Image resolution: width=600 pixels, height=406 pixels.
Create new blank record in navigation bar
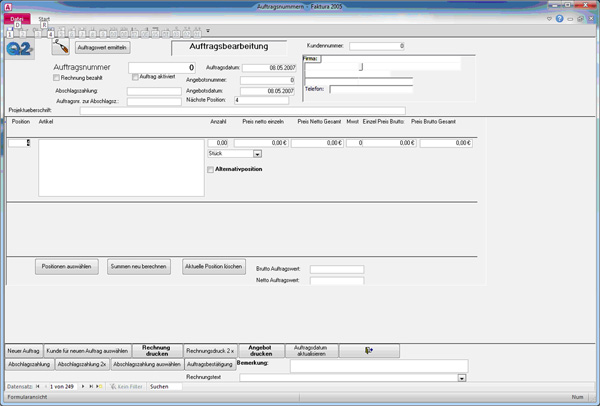(99, 386)
